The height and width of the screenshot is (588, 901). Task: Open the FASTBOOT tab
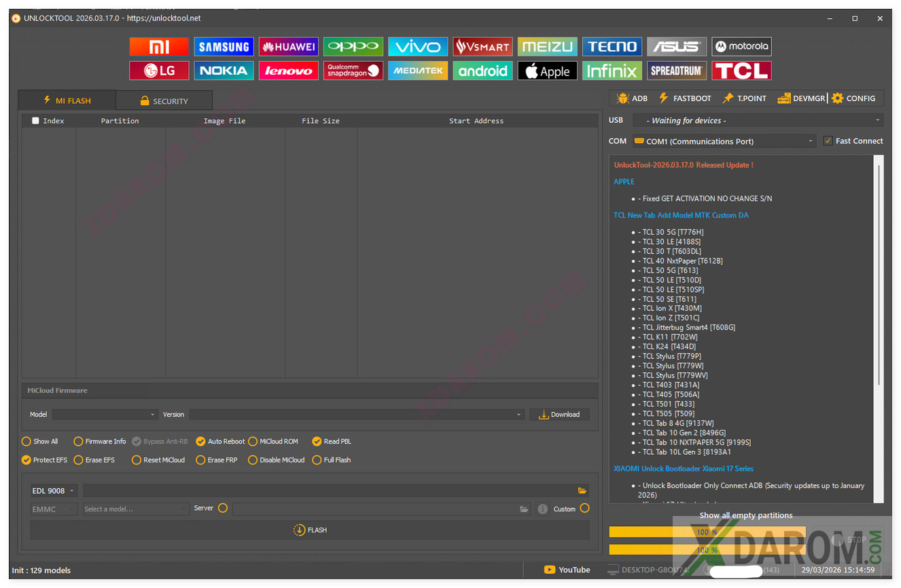(684, 98)
